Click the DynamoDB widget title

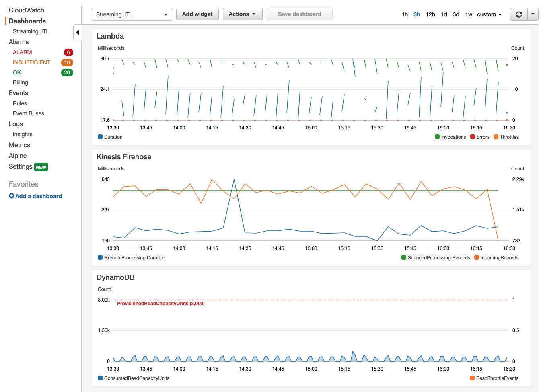(x=115, y=277)
